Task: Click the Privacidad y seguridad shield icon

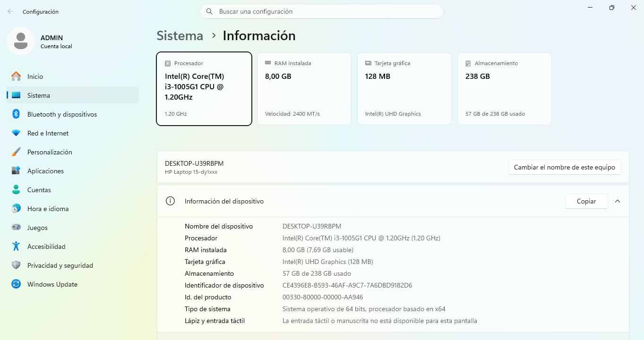Action: click(x=16, y=265)
